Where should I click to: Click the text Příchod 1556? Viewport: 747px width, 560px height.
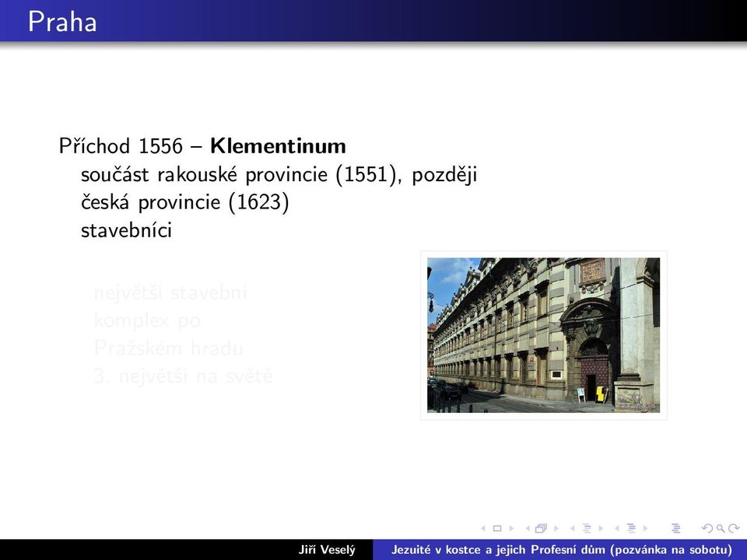(121, 145)
